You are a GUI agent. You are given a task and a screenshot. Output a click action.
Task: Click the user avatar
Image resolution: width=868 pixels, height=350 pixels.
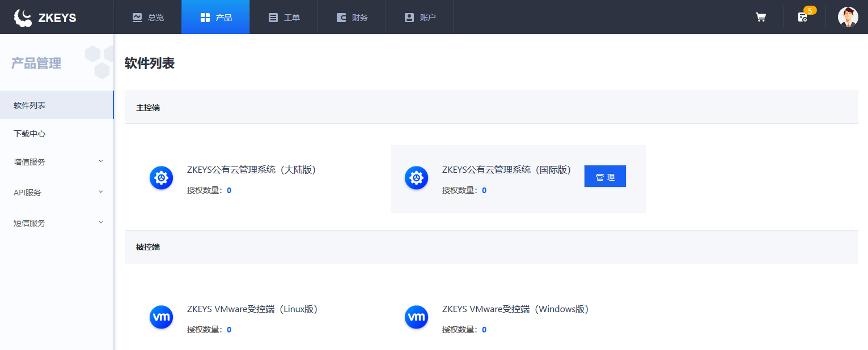[x=848, y=17]
